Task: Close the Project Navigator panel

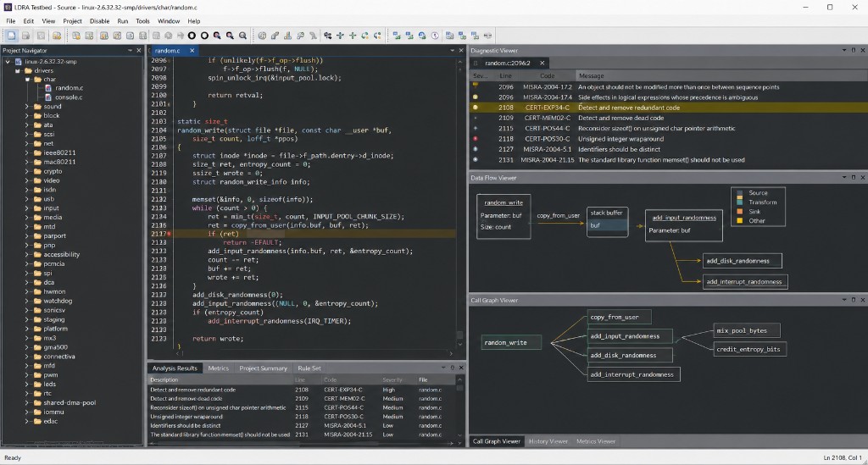Action: (x=139, y=50)
